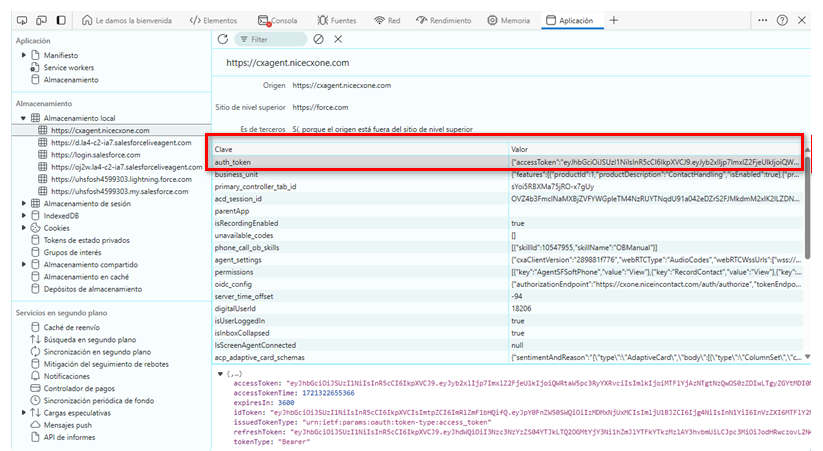This screenshot has width=823, height=451.
Task: Expand Cargas especulativas node
Action: click(x=24, y=413)
